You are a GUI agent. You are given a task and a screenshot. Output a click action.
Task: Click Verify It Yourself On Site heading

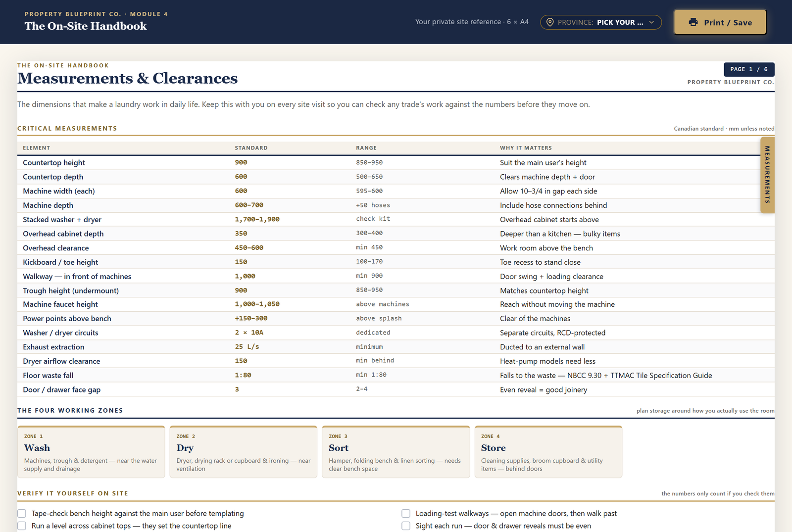73,493
